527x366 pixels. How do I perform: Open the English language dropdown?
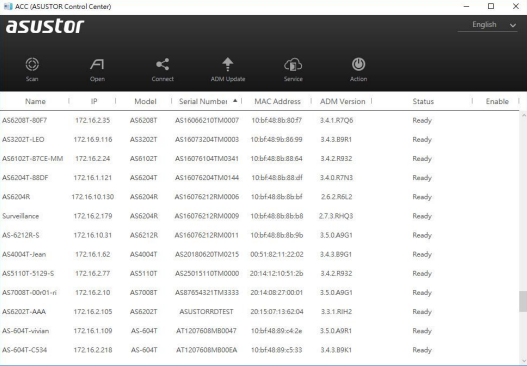tap(487, 25)
